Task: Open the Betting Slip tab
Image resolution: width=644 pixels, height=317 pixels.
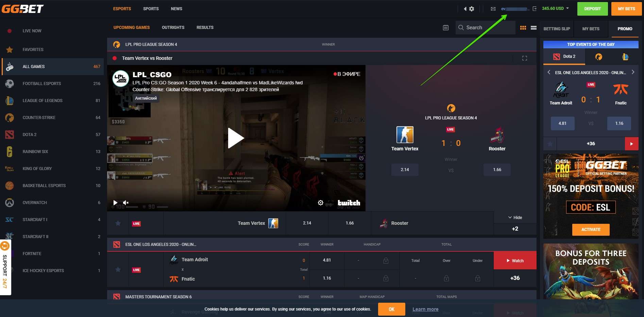Action: click(x=557, y=29)
